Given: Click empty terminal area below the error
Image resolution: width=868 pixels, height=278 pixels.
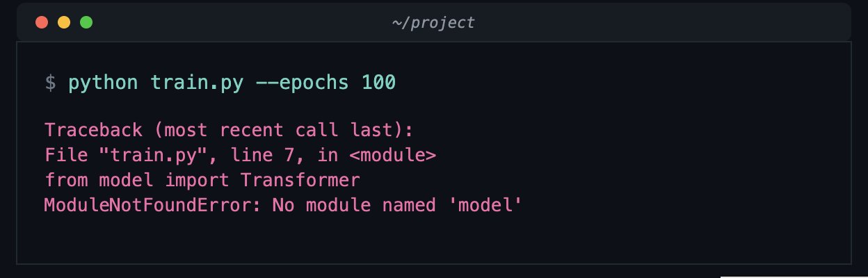Looking at the screenshot, I should [433, 240].
